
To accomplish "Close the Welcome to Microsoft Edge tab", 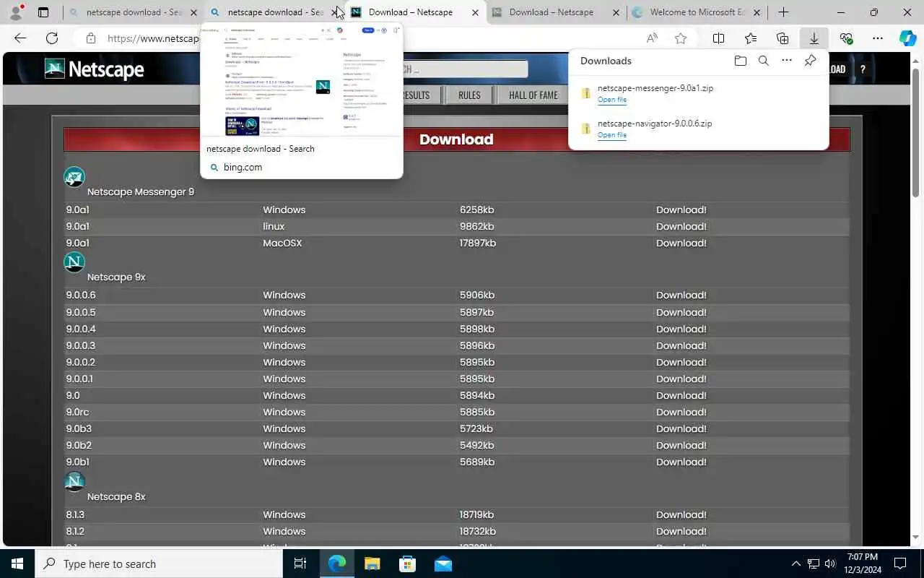I will (x=757, y=12).
